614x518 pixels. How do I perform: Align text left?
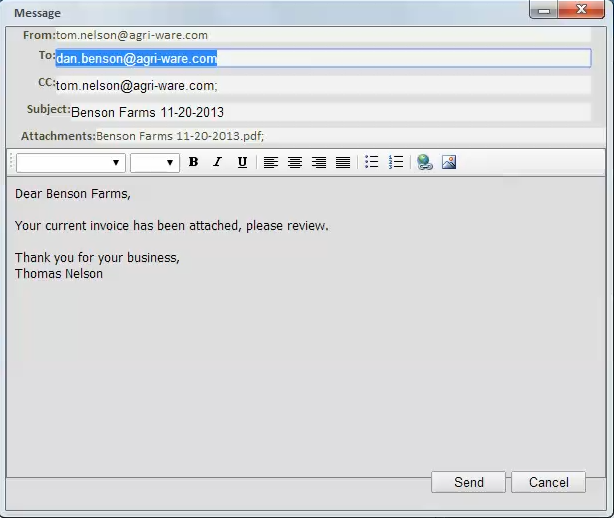[x=271, y=162]
